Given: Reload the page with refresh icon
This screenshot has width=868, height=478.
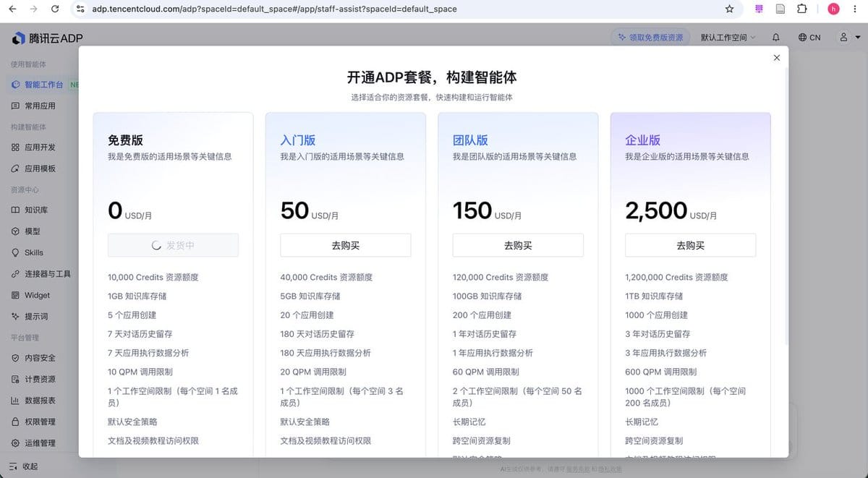Looking at the screenshot, I should click(56, 9).
